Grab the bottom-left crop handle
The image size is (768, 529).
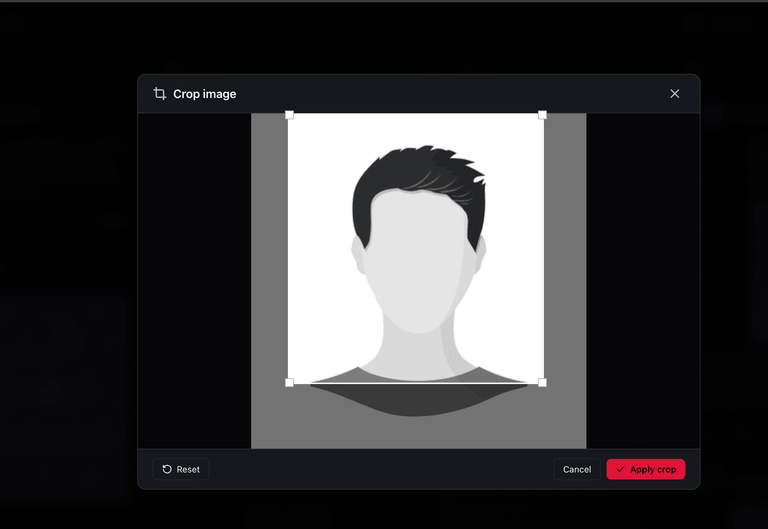[289, 383]
